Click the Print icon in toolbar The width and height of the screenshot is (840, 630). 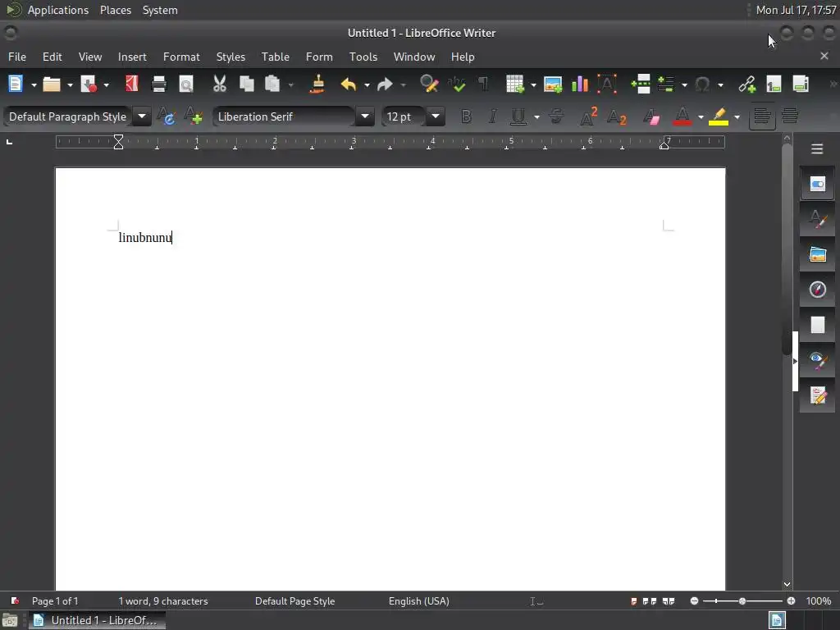pyautogui.click(x=159, y=84)
